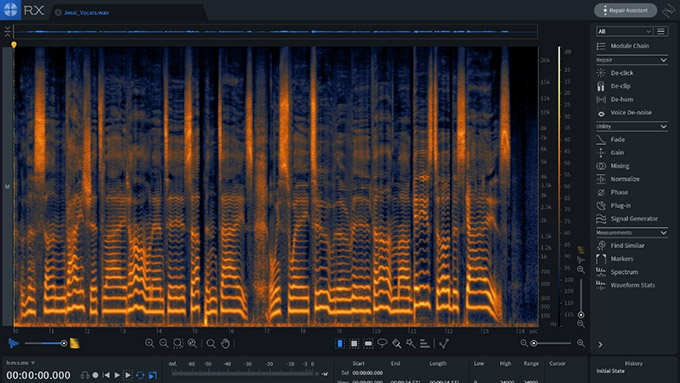Click the record button

(95, 375)
